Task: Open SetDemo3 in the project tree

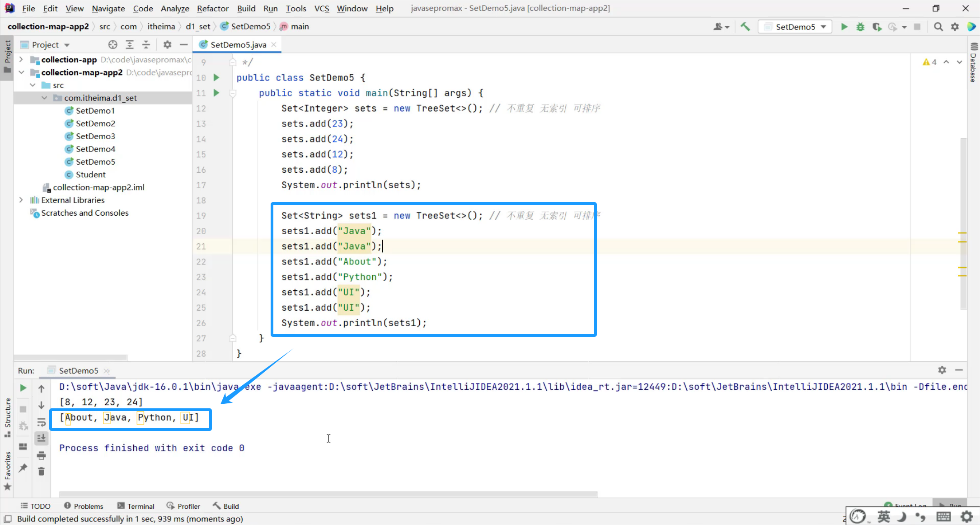Action: pyautogui.click(x=95, y=136)
